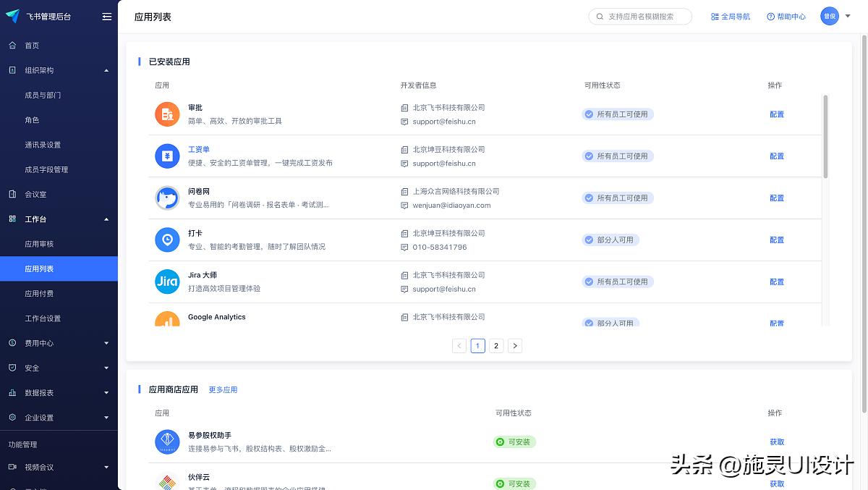The height and width of the screenshot is (490, 868).
Task: Click the 问卷网 app icon
Action: [x=167, y=198]
